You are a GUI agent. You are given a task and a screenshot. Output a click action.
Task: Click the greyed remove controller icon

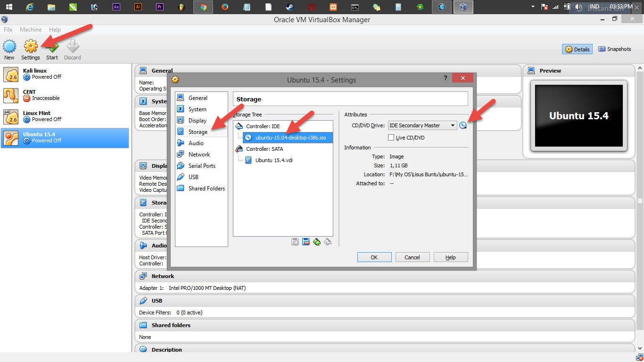(328, 242)
